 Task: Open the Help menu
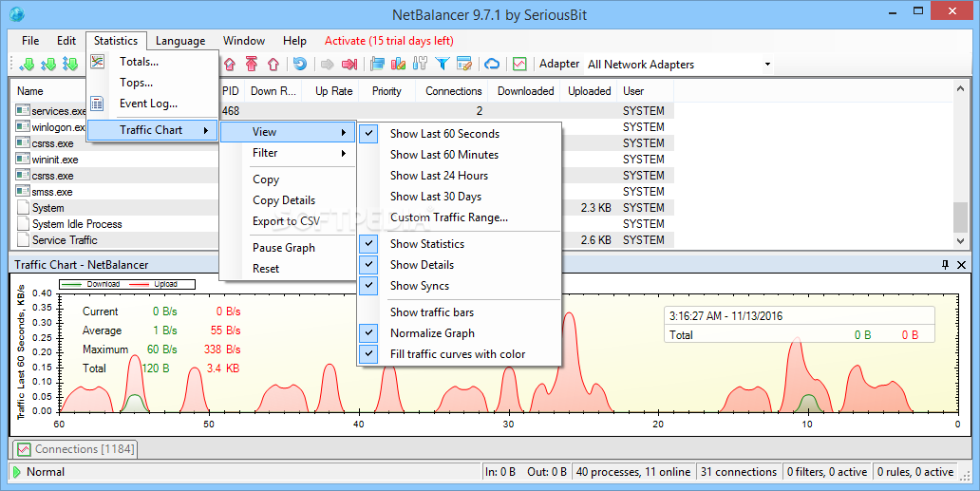(x=294, y=41)
